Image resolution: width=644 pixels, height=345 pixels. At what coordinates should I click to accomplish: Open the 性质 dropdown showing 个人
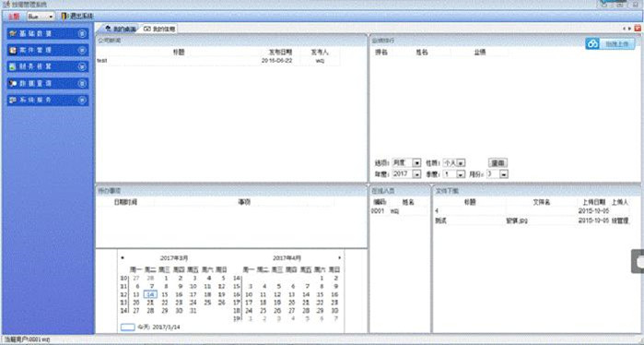(x=454, y=162)
